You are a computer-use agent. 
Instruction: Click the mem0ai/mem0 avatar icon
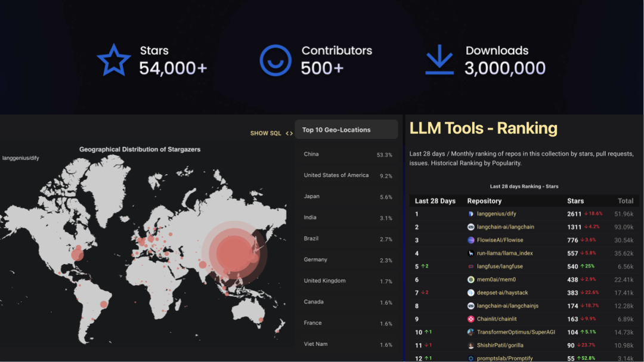point(470,280)
